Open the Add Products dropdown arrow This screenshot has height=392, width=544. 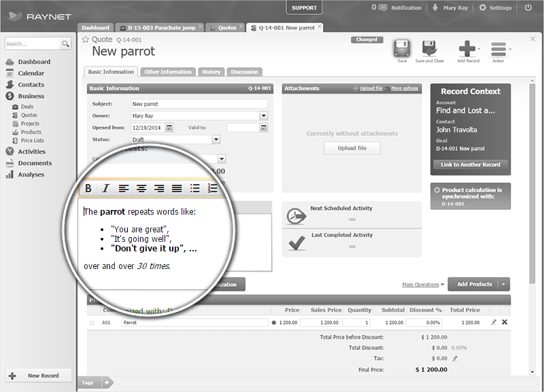[504, 284]
